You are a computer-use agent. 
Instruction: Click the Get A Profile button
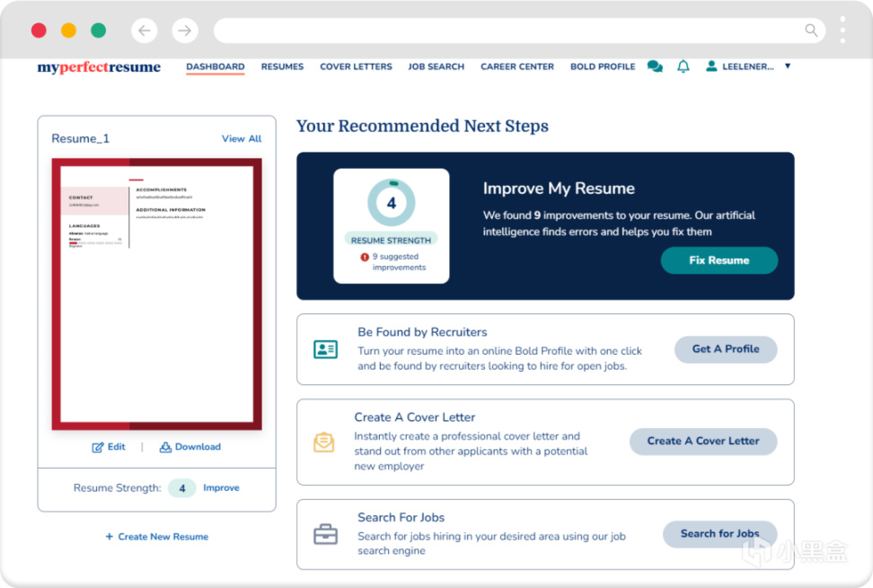(x=726, y=349)
